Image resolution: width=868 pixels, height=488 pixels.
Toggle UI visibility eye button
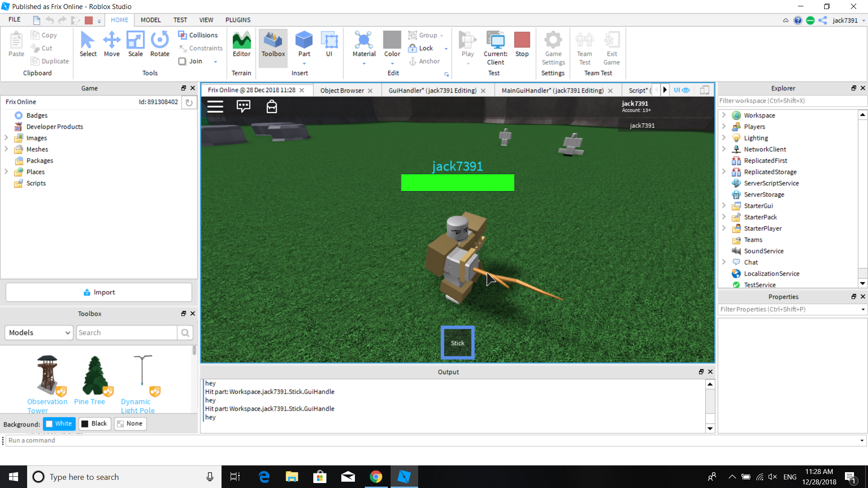[682, 90]
